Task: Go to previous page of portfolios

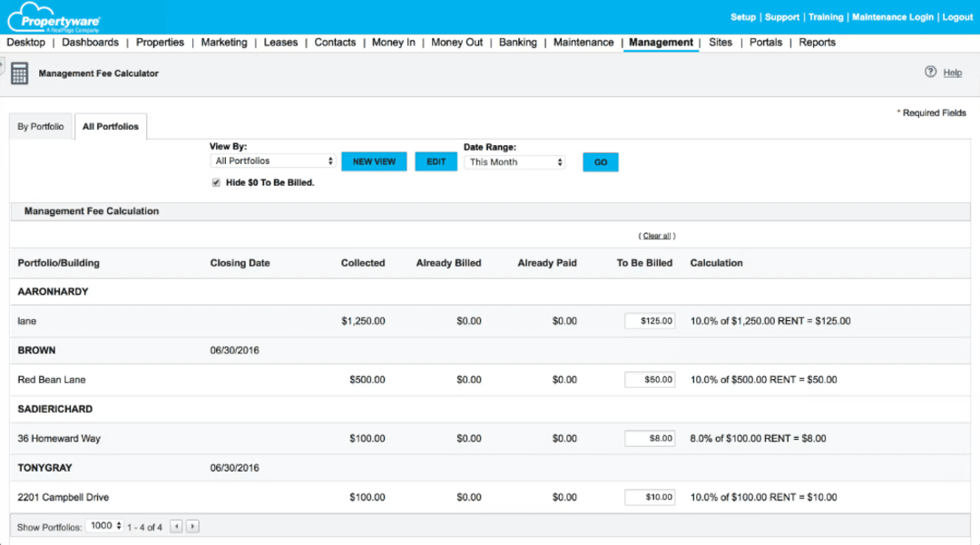Action: [x=177, y=526]
